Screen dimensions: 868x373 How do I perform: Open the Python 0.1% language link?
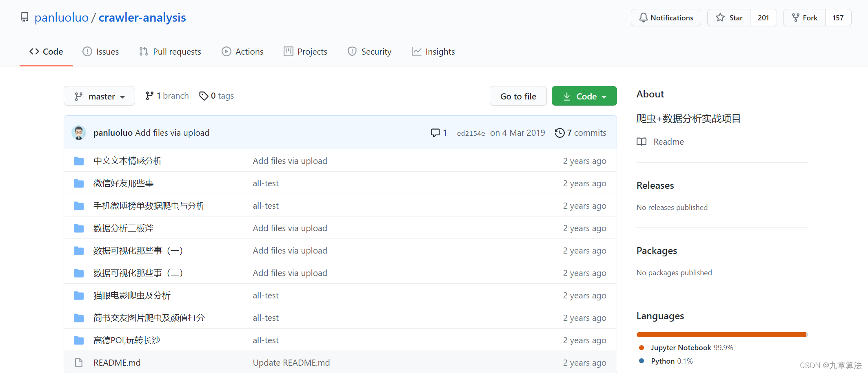tap(666, 361)
